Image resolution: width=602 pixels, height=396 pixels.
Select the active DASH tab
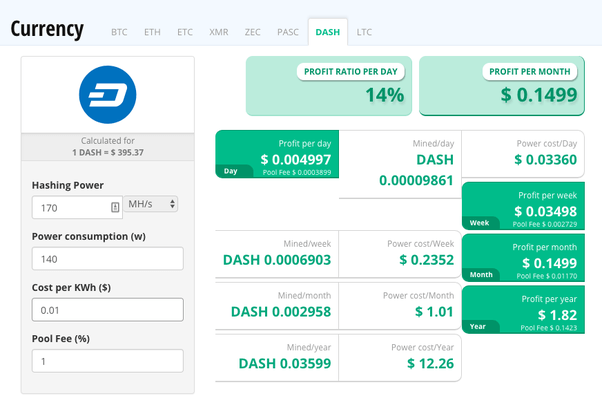pyautogui.click(x=328, y=32)
